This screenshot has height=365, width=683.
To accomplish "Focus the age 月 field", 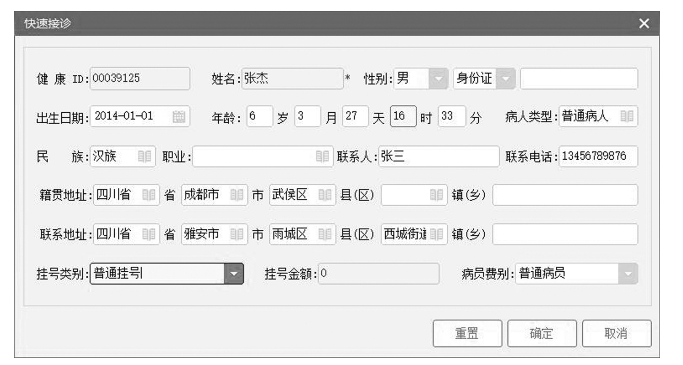I will (308, 116).
